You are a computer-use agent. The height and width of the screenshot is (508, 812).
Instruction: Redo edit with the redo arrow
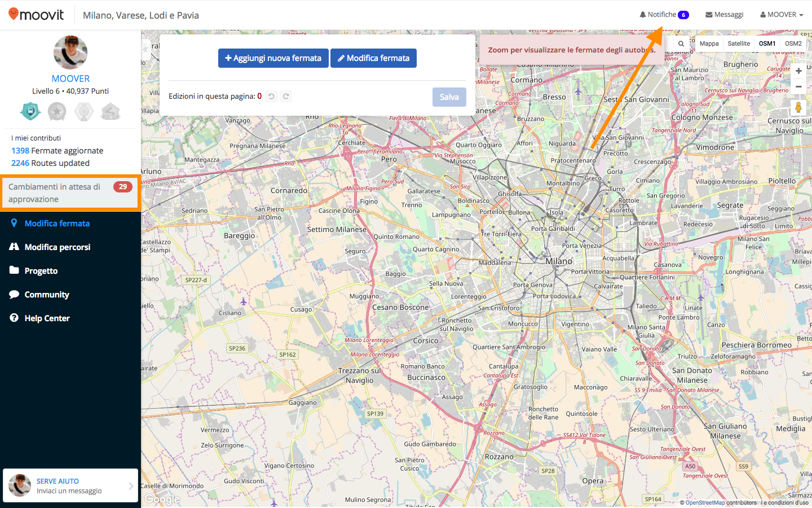(x=286, y=97)
